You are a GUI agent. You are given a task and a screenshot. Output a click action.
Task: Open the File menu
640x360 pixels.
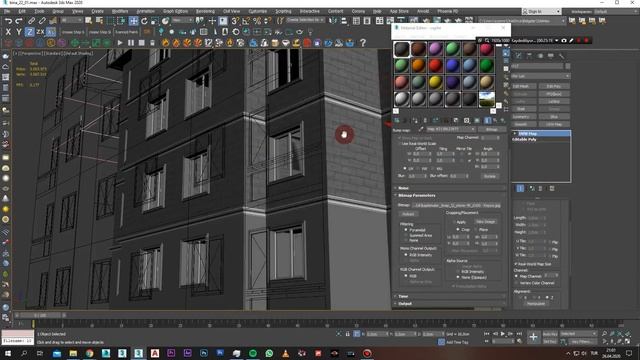[x=7, y=11]
